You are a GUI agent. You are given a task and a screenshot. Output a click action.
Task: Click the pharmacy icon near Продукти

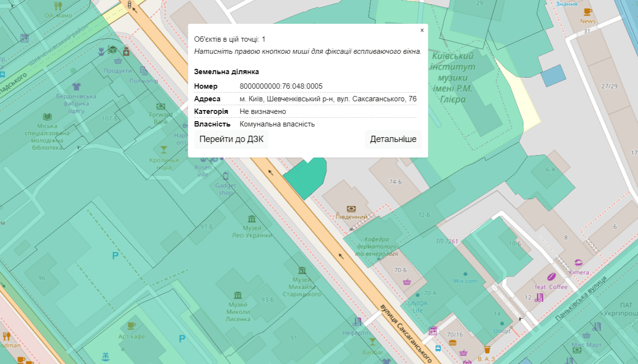pos(126,50)
